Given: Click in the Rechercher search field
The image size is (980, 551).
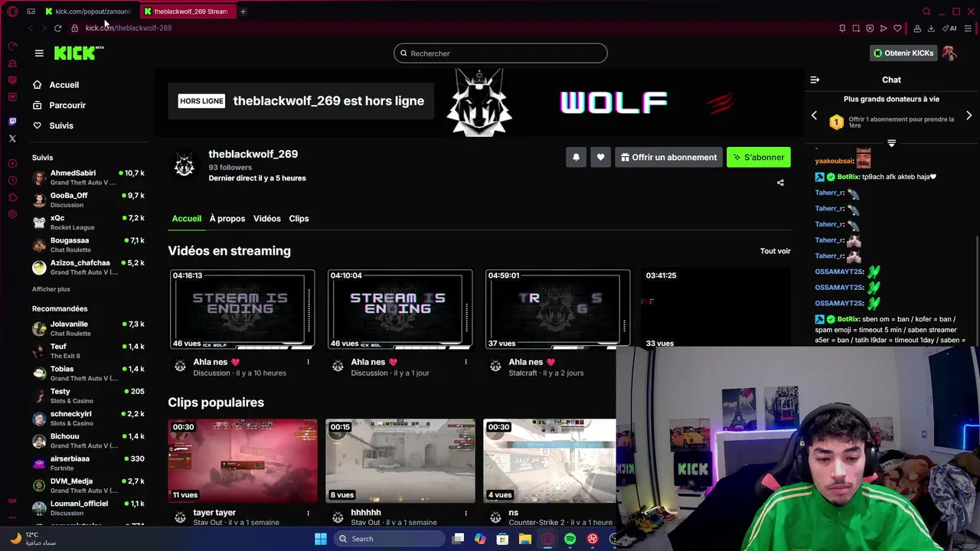Looking at the screenshot, I should (501, 54).
